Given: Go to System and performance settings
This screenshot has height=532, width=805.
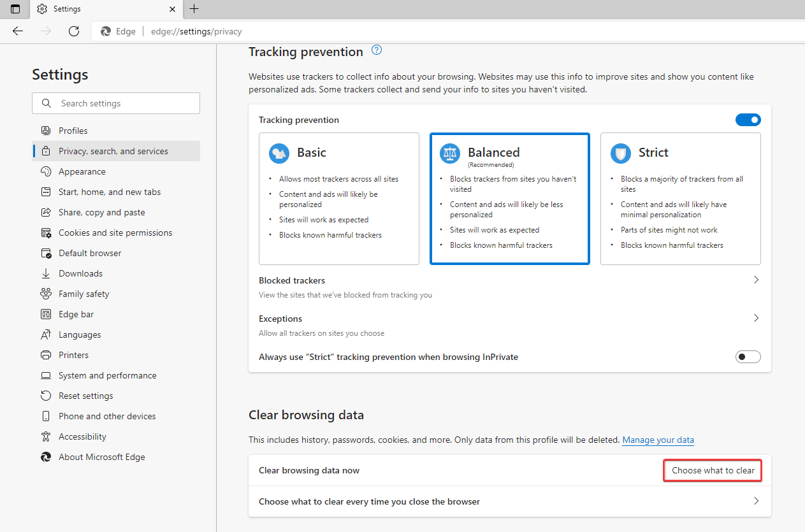Looking at the screenshot, I should click(107, 375).
